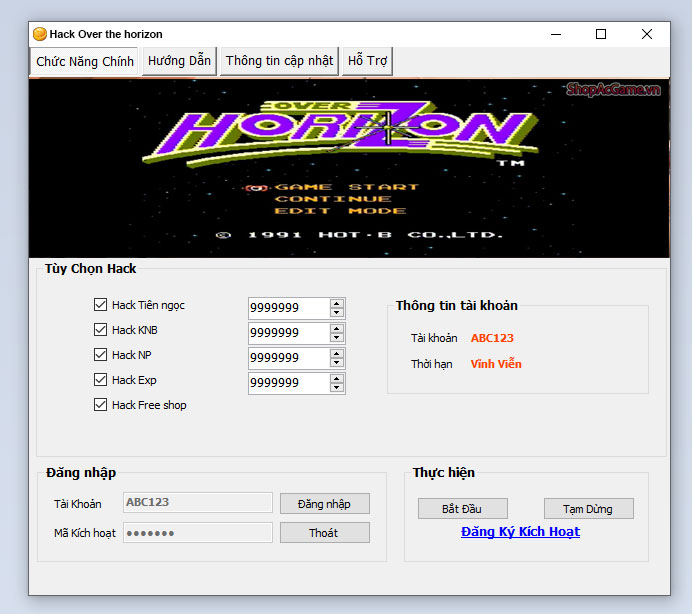The height and width of the screenshot is (616, 693).
Task: Focus the Hack Exp number field
Action: [x=289, y=383]
